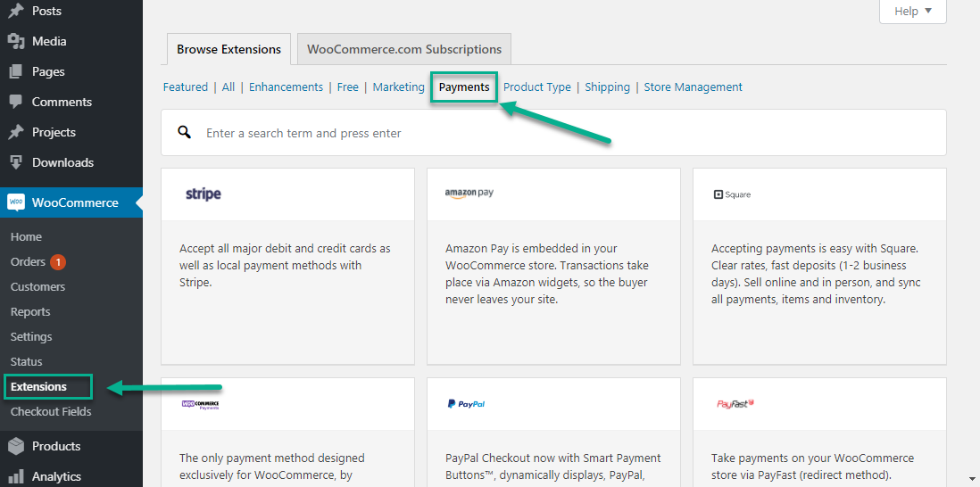
Task: Open the Checkout Fields submenu
Action: point(51,411)
